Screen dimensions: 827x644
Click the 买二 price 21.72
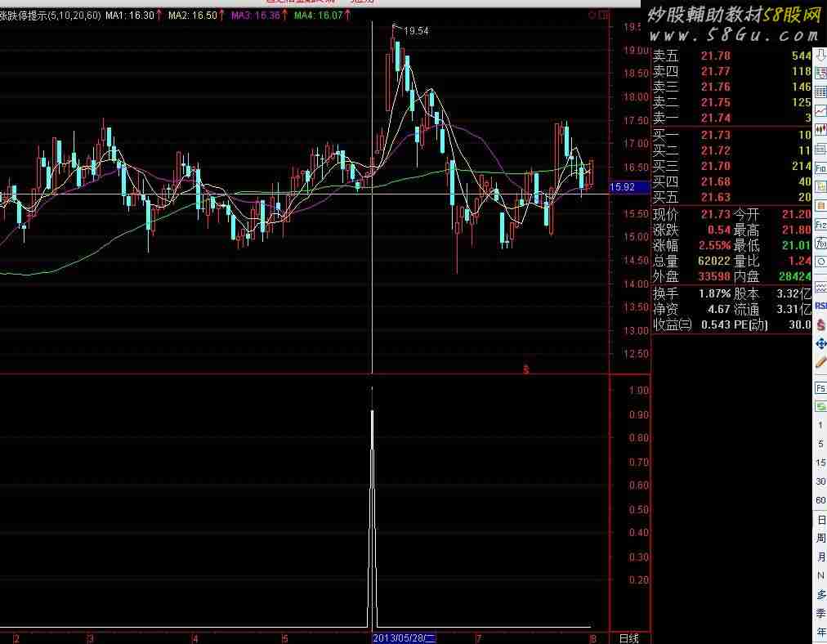click(x=716, y=151)
